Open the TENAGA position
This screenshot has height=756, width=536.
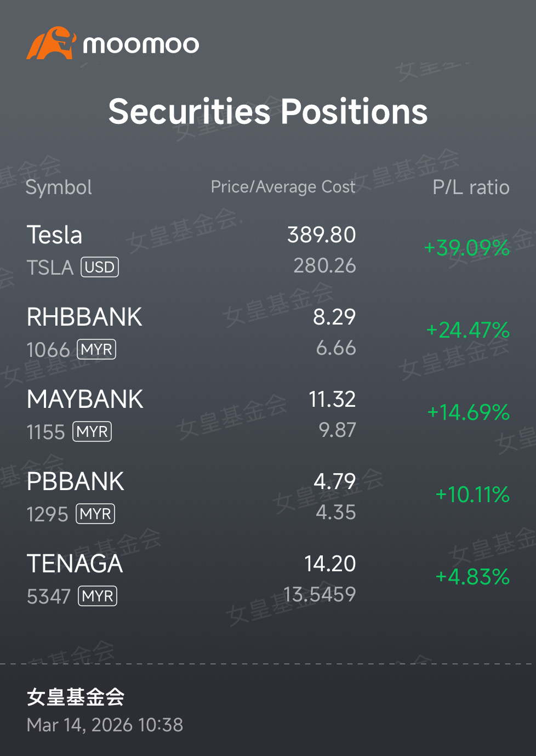point(268,579)
